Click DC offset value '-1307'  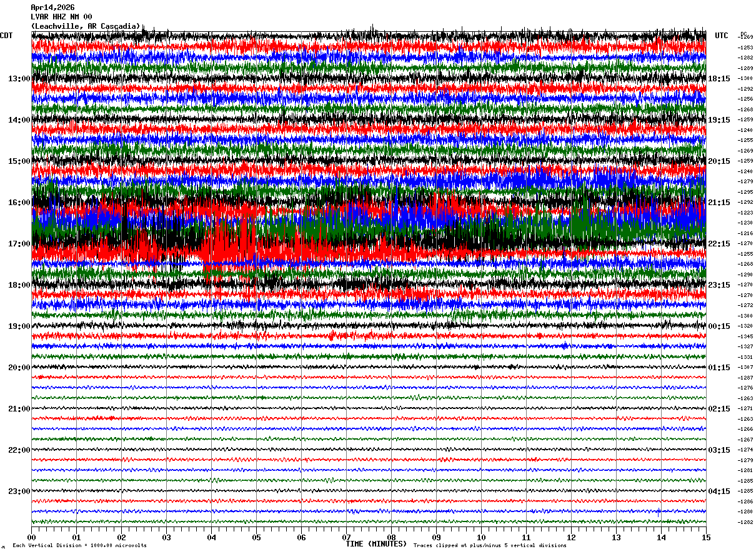point(745,367)
